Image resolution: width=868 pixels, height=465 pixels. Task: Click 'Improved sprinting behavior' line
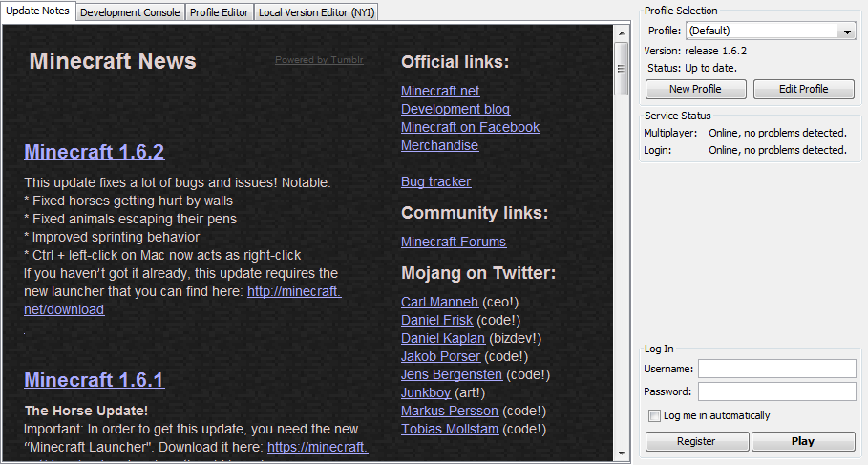click(x=112, y=238)
